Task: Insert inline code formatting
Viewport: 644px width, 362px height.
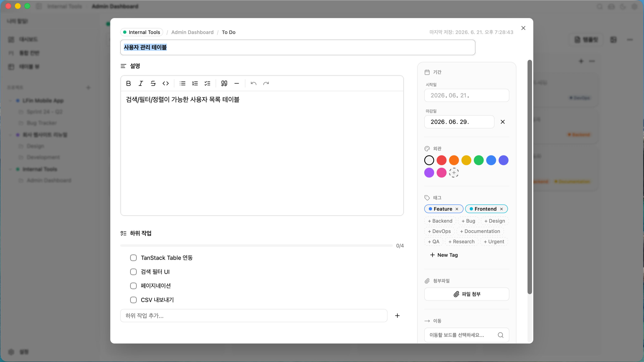Action: pyautogui.click(x=165, y=83)
